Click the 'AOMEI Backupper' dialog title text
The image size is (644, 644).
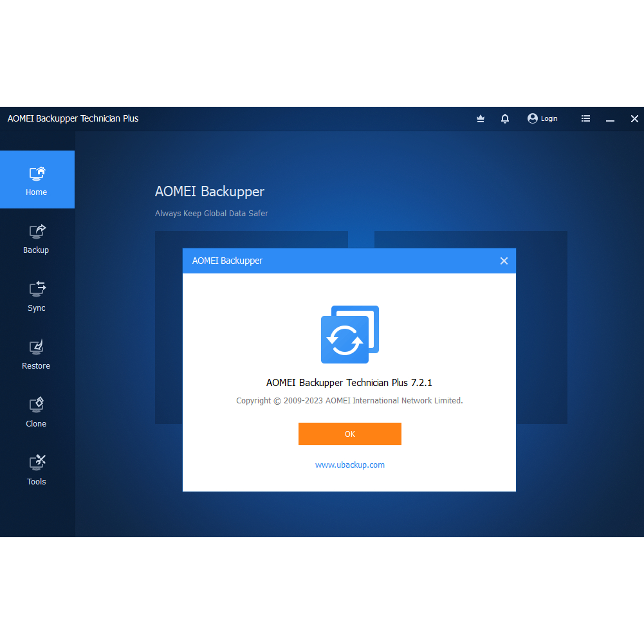tap(227, 261)
